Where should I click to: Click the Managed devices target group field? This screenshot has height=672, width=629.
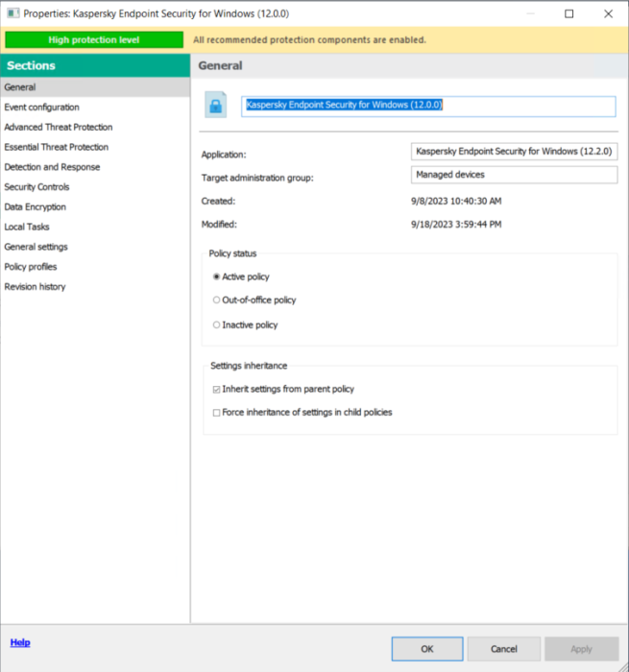tap(514, 175)
